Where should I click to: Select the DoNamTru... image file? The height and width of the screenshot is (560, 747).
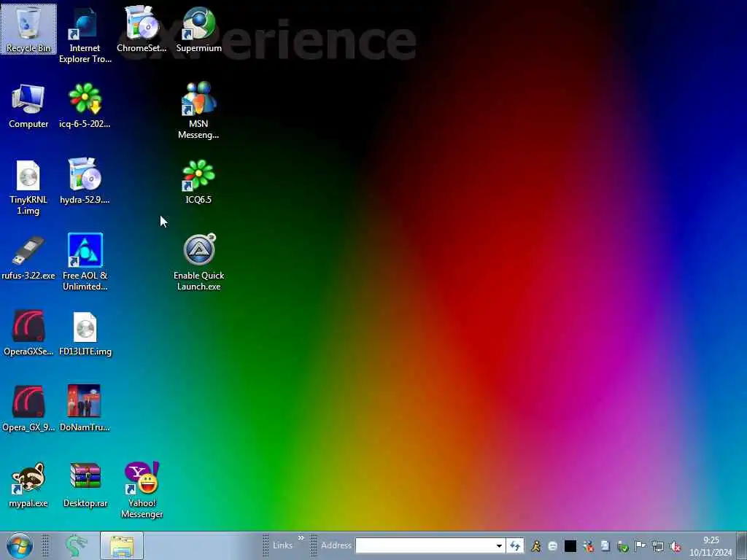[x=85, y=408]
